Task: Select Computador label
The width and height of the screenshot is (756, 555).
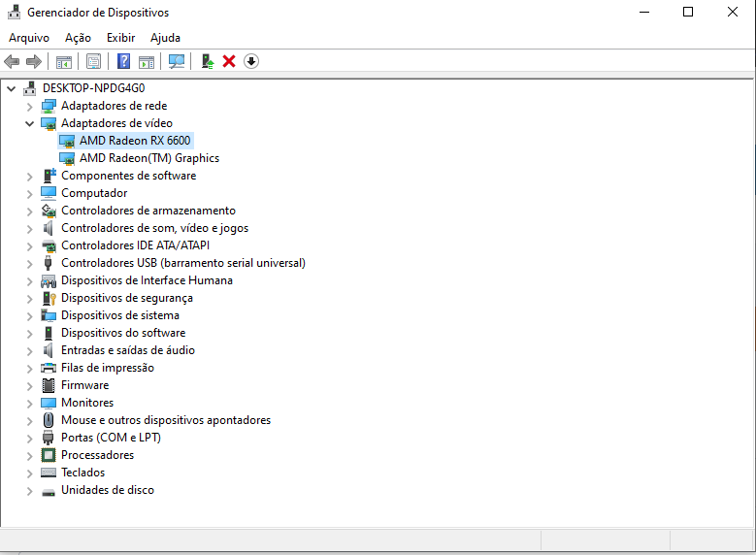Action: point(94,193)
